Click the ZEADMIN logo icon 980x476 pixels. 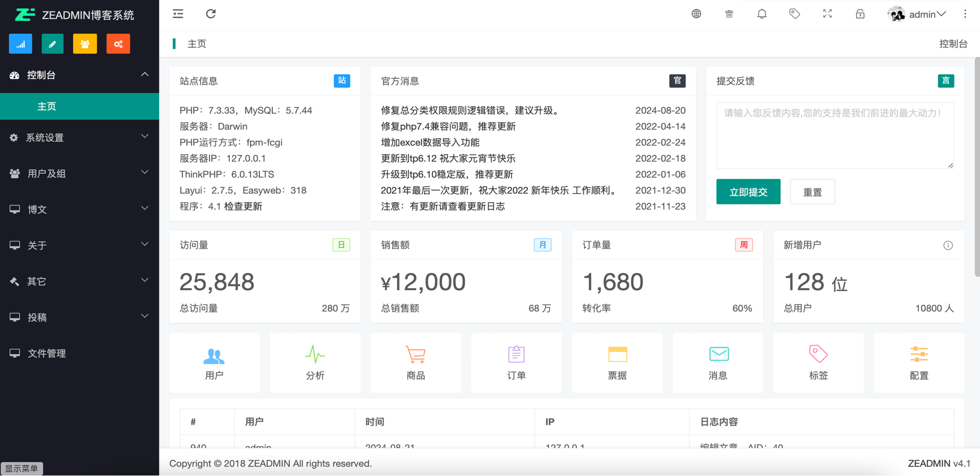click(x=25, y=14)
